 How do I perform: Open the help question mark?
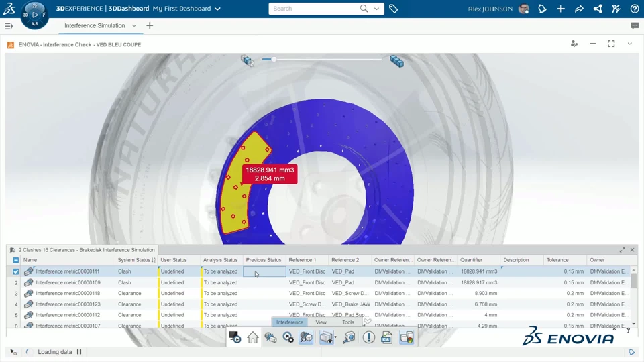coord(634,9)
